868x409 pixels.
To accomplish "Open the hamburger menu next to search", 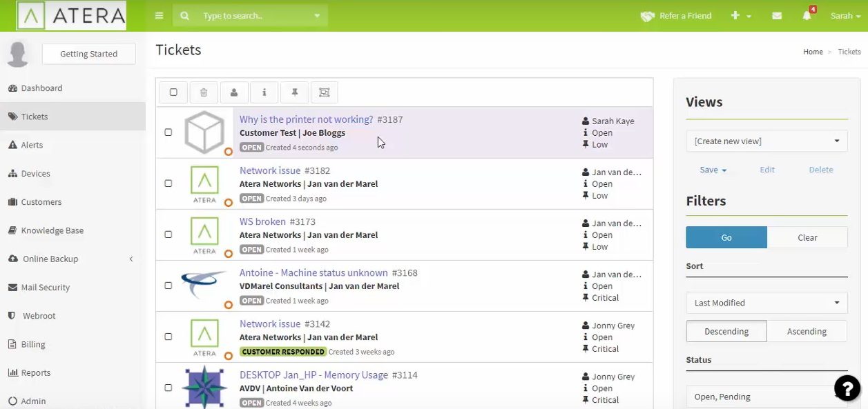I will pos(158,15).
